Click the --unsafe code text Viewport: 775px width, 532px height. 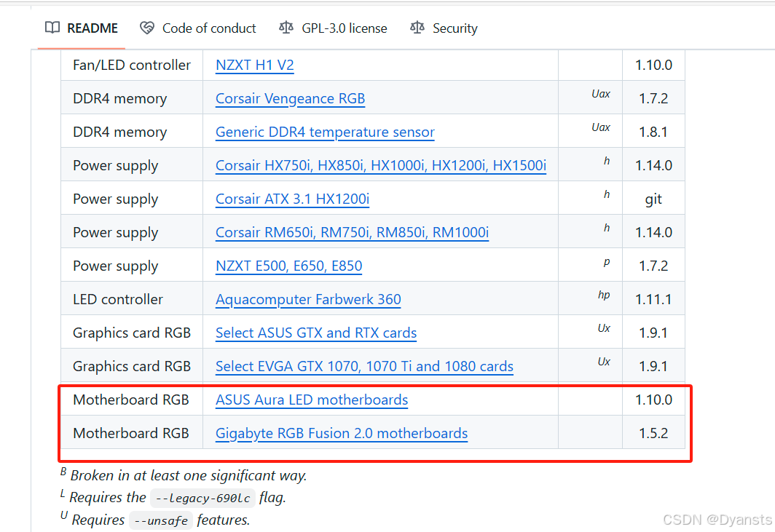click(x=161, y=520)
